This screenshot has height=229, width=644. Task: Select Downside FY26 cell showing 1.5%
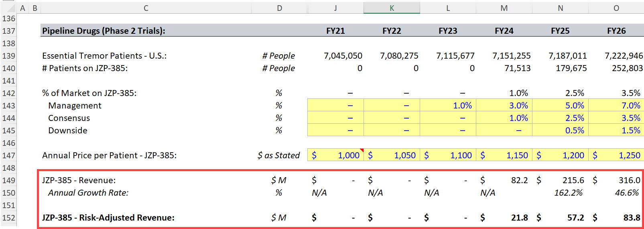pos(616,131)
